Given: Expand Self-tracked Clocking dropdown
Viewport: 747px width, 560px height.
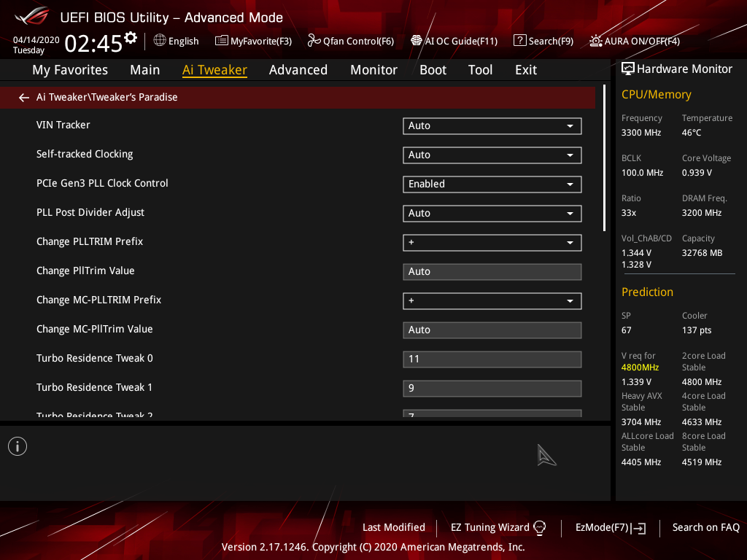Looking at the screenshot, I should click(492, 155).
